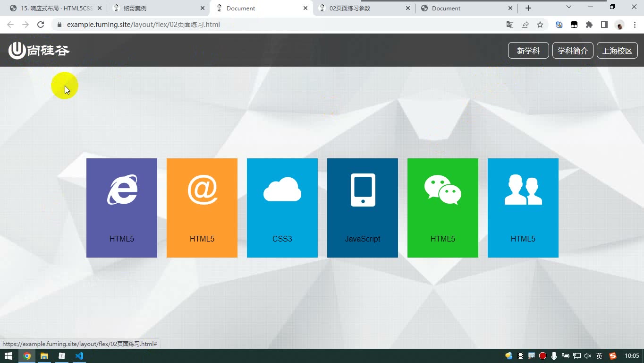
Task: Open a new browser tab
Action: (x=528, y=8)
